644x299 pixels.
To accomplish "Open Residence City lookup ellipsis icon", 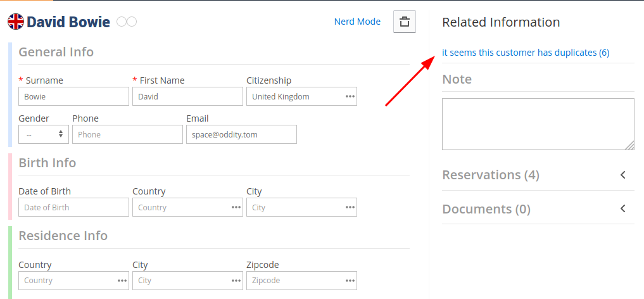I will [x=236, y=281].
